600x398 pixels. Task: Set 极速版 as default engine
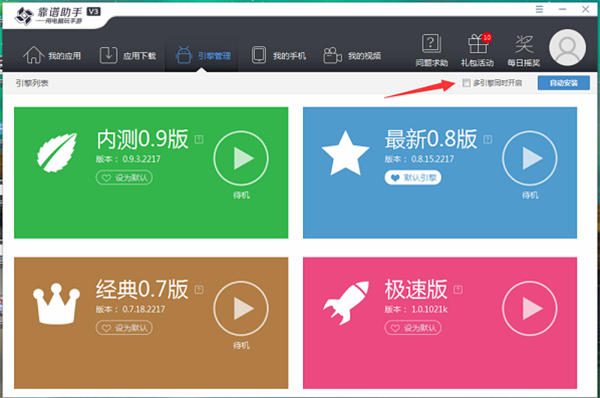(x=413, y=328)
